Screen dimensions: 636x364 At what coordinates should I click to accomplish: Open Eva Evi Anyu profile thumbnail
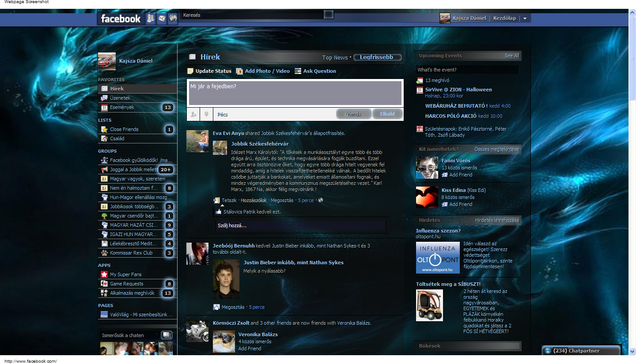(197, 141)
